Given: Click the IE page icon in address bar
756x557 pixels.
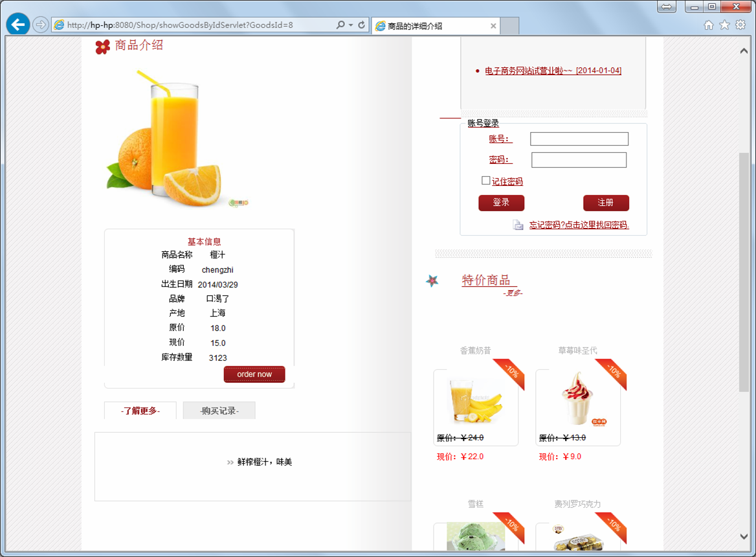Looking at the screenshot, I should point(59,25).
